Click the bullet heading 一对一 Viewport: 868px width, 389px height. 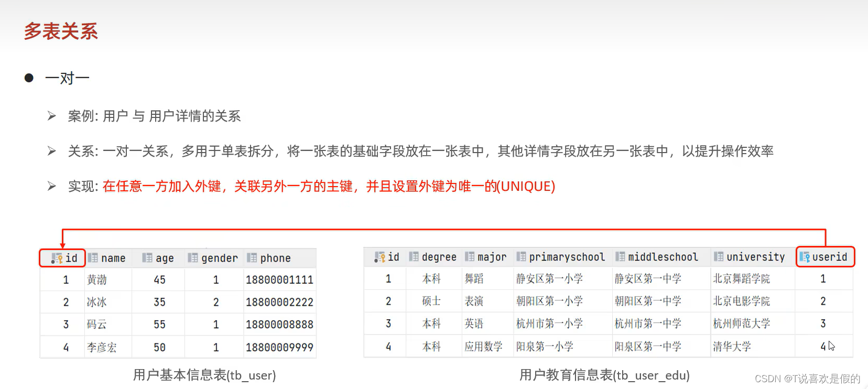pyautogui.click(x=67, y=78)
